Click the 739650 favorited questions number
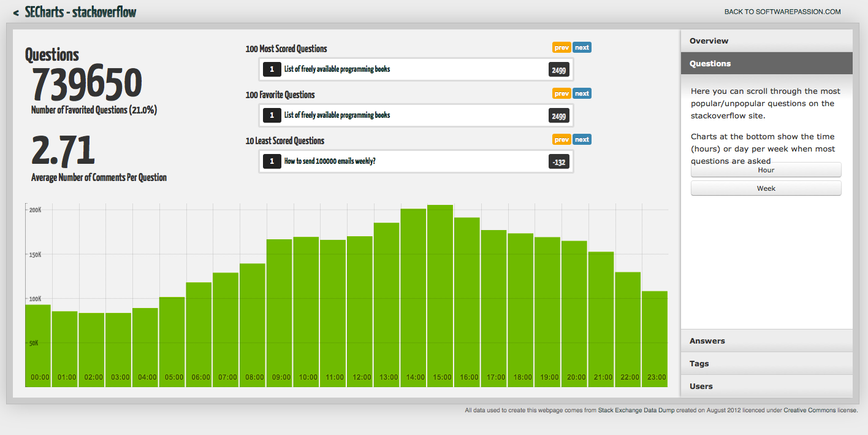 (x=87, y=84)
